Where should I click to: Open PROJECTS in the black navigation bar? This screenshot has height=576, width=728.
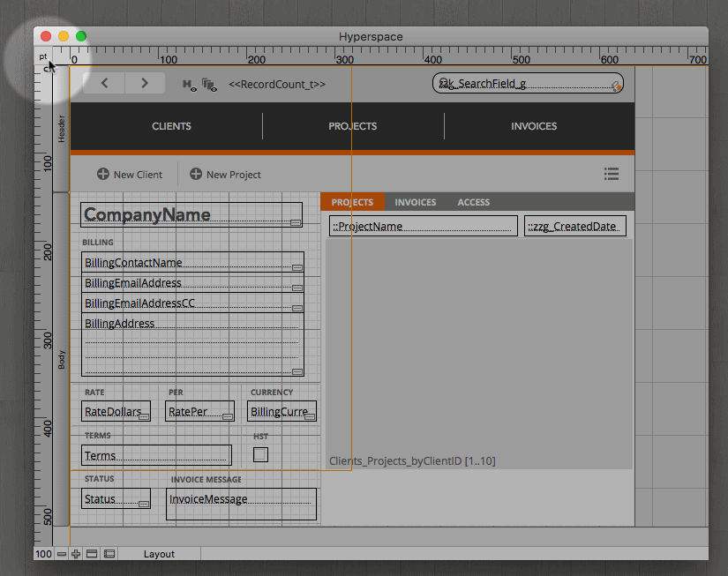(x=352, y=126)
